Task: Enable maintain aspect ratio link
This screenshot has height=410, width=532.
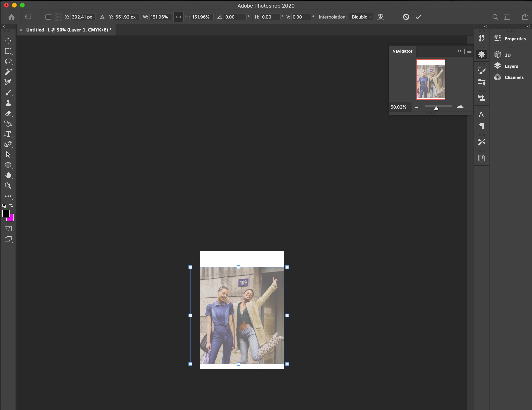Action: point(178,17)
